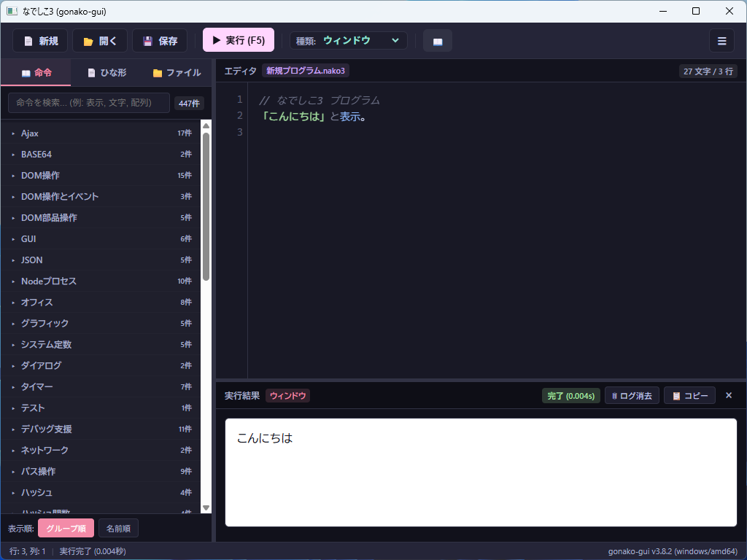The width and height of the screenshot is (747, 560).
Task: Expand the DOM操作 command group
Action: click(101, 175)
